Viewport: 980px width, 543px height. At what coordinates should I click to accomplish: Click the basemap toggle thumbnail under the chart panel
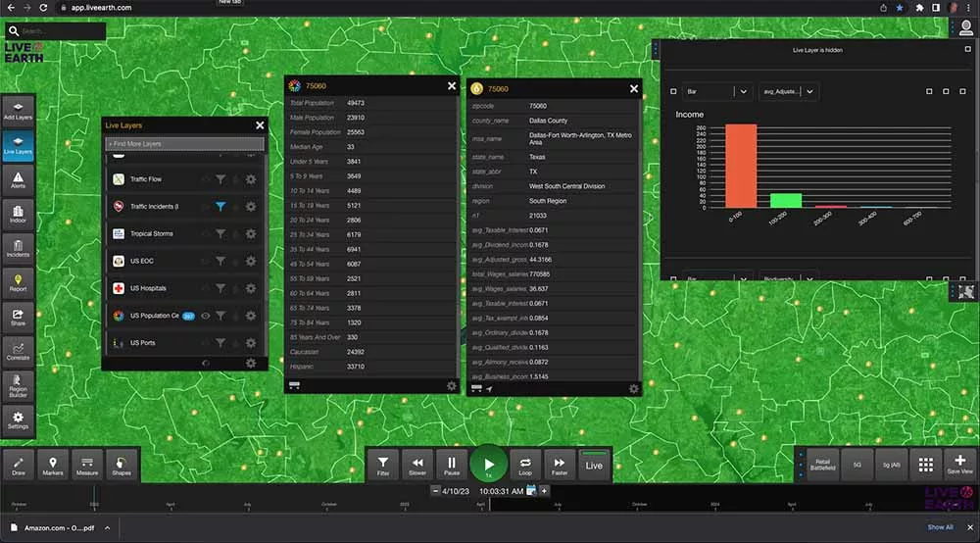pos(966,292)
